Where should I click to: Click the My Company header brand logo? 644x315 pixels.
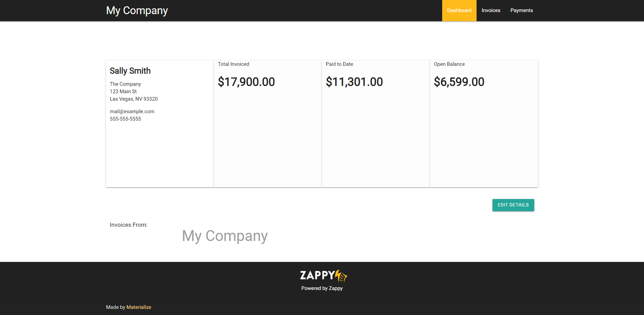(x=137, y=10)
